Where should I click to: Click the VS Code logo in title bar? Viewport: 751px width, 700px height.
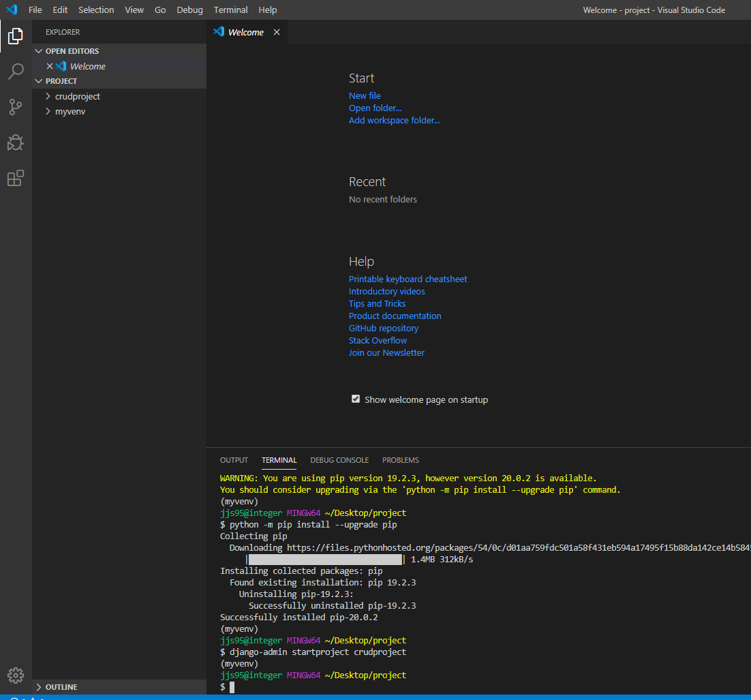(12, 10)
